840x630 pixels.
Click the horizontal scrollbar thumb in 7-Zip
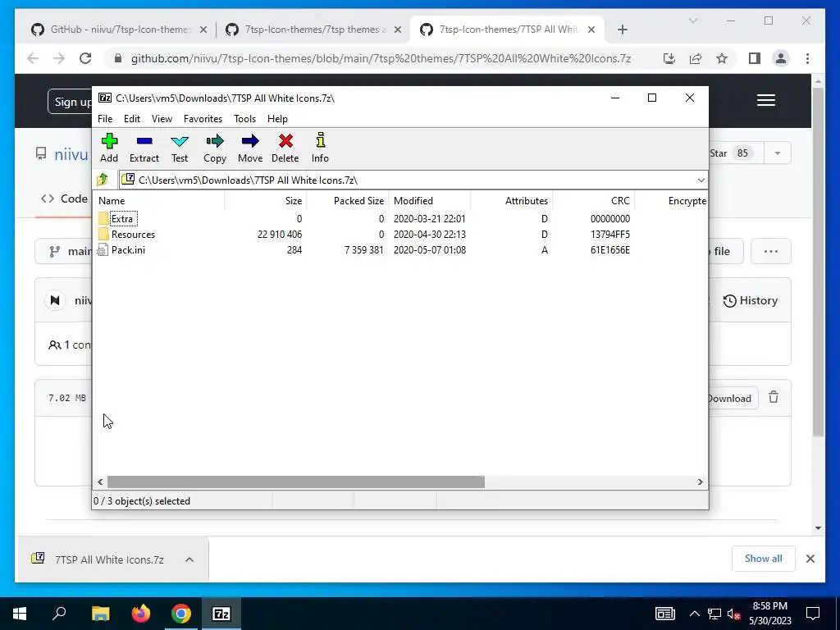[295, 482]
